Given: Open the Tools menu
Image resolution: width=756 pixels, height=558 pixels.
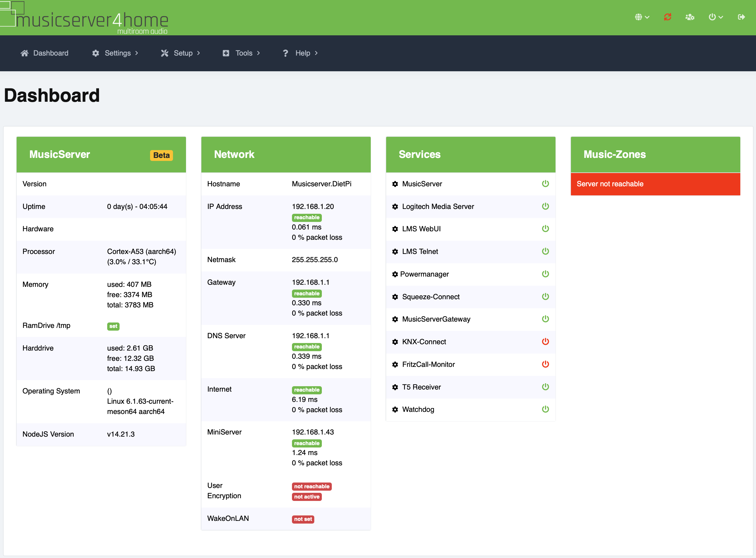Looking at the screenshot, I should tap(242, 53).
